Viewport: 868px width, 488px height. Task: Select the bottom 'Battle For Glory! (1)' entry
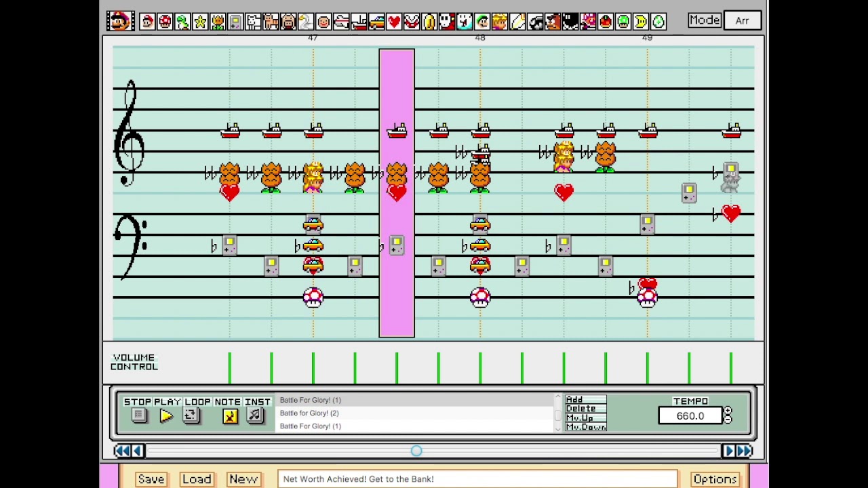[416, 426]
